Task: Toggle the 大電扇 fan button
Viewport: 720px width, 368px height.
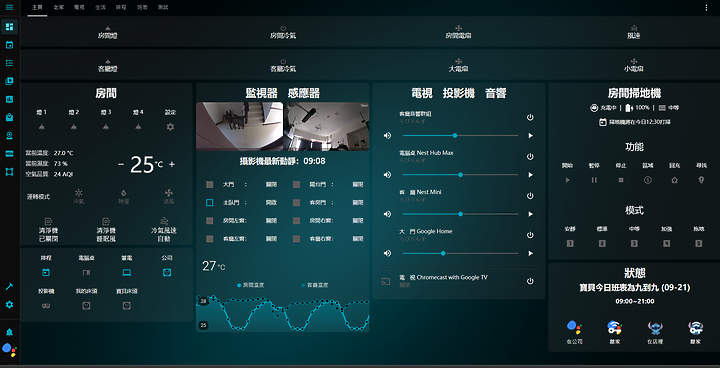Action: click(458, 65)
